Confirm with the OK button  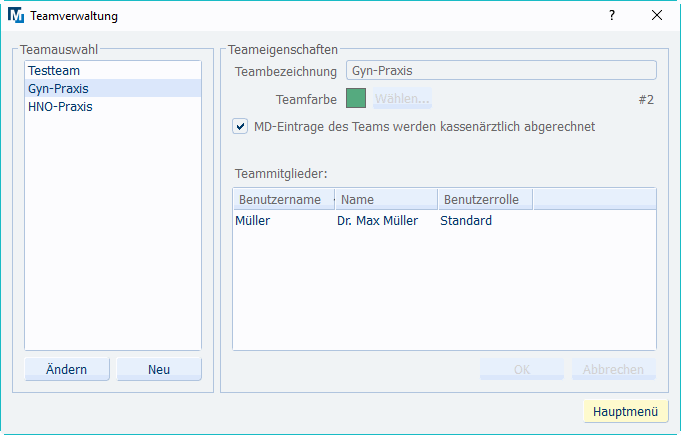click(x=521, y=369)
